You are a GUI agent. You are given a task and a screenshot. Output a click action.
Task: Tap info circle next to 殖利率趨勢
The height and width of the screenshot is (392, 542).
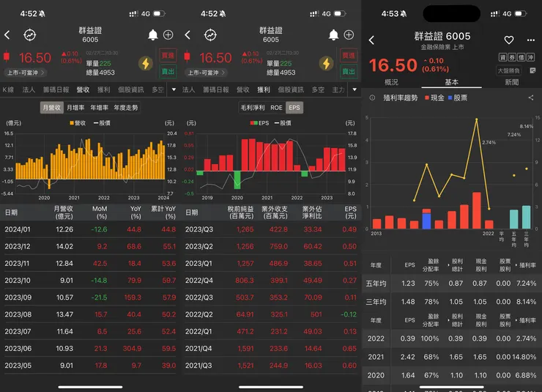point(372,98)
